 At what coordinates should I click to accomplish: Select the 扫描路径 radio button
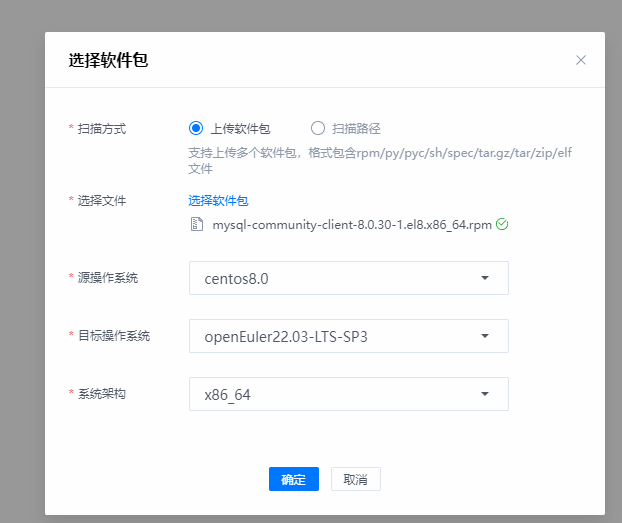[x=318, y=128]
